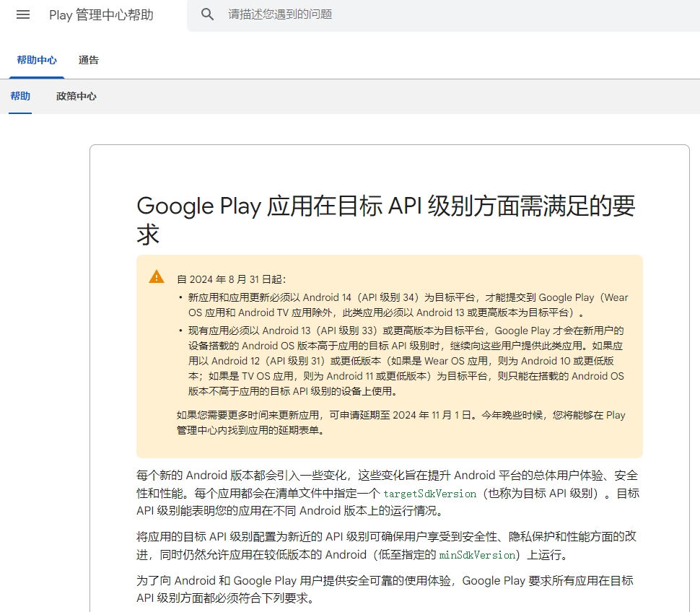This screenshot has width=700, height=612.
Task: Switch to the 通告 tab
Action: (88, 61)
